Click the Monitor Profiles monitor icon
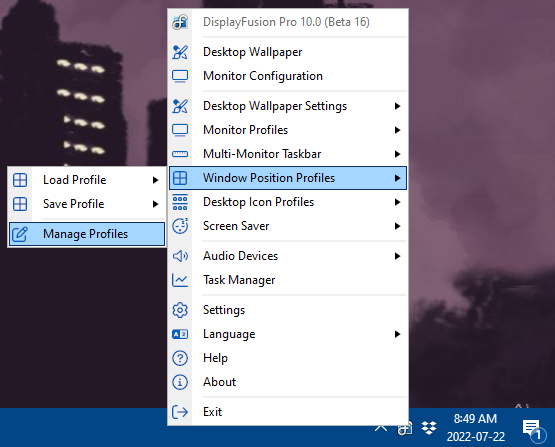The image size is (555, 447). [x=180, y=130]
